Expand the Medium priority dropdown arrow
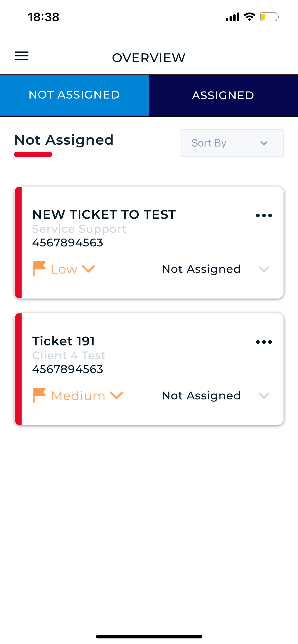The height and width of the screenshot is (644, 298). [117, 395]
